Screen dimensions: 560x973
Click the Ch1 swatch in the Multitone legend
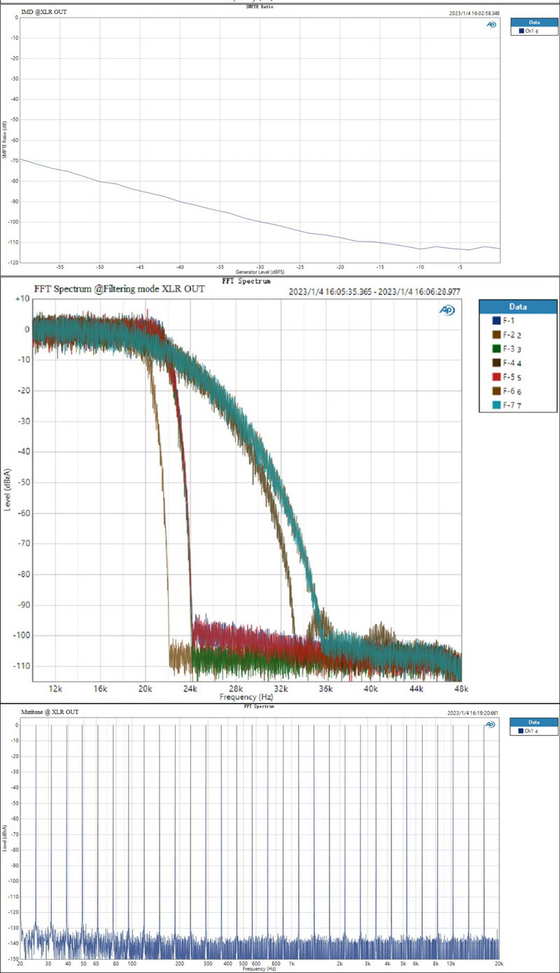pos(521,731)
